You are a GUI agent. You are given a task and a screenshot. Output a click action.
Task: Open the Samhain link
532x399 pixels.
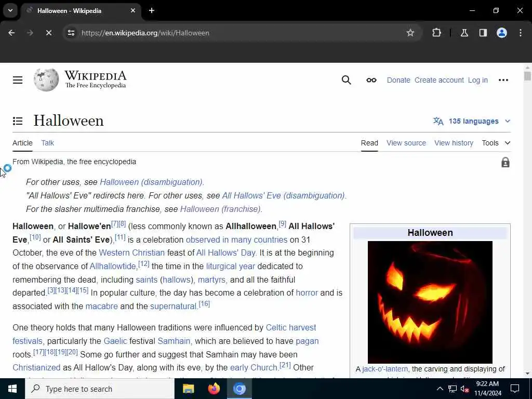pyautogui.click(x=174, y=341)
